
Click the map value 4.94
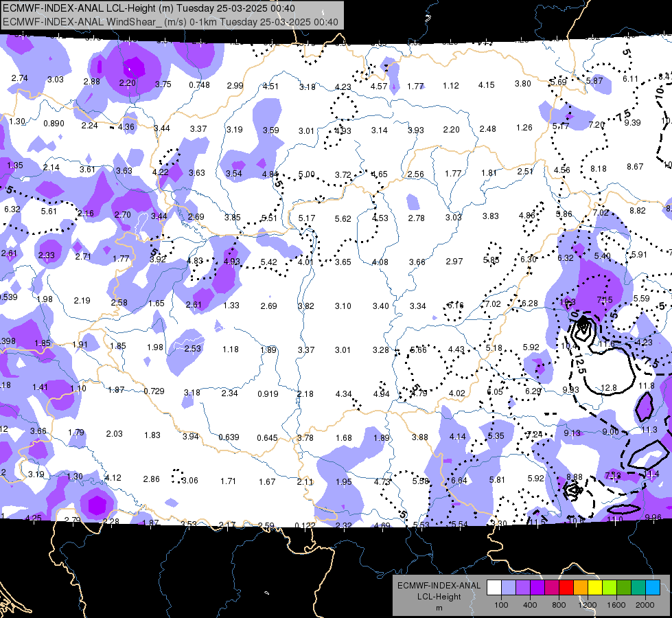(382, 394)
